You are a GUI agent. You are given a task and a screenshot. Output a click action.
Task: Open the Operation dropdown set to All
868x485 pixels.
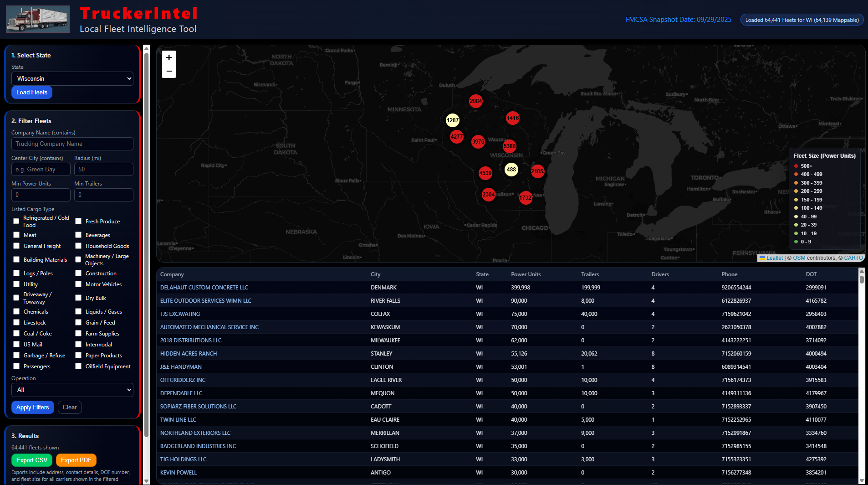tap(72, 390)
